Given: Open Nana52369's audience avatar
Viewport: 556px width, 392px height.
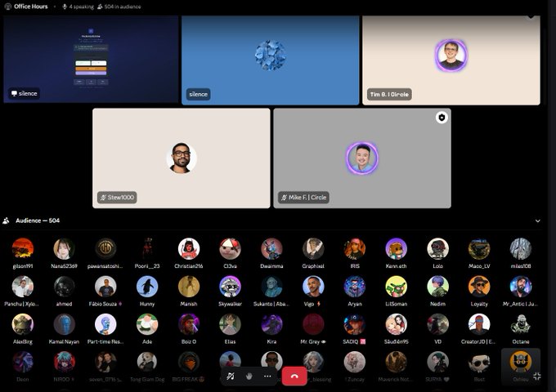Looking at the screenshot, I should pyautogui.click(x=64, y=248).
